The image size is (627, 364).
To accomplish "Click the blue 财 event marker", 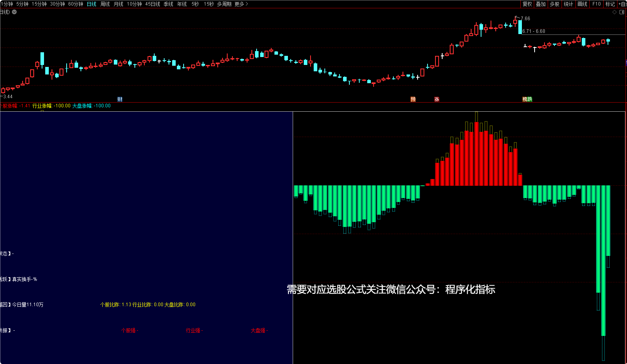I will [x=120, y=99].
